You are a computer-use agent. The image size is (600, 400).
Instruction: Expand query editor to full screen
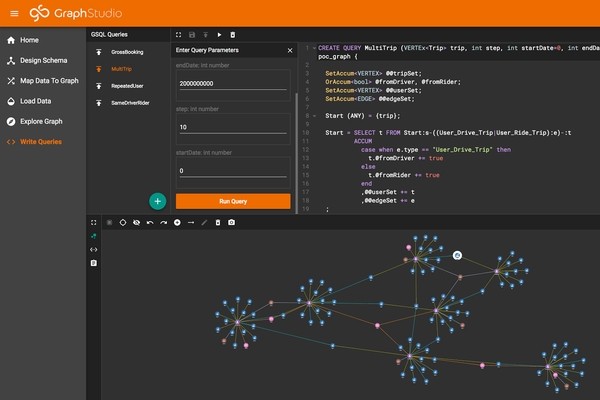click(x=178, y=35)
